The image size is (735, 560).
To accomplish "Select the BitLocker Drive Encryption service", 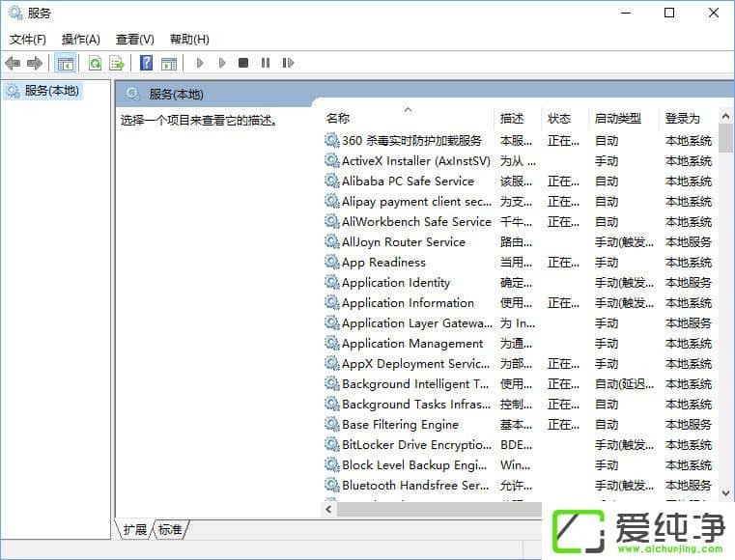I will click(519, 445).
